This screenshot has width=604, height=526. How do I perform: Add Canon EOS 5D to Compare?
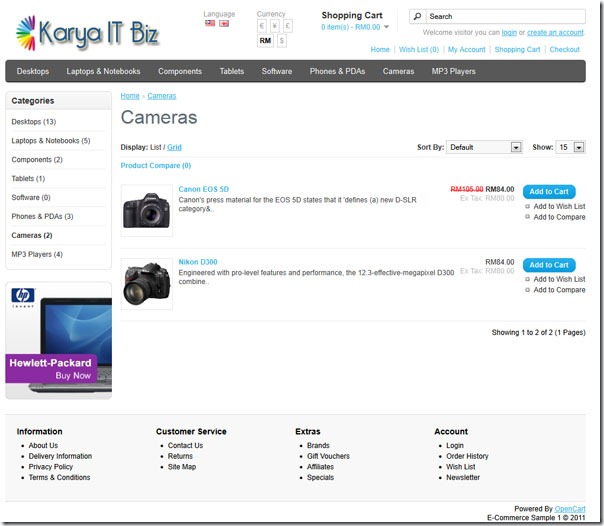(x=559, y=217)
